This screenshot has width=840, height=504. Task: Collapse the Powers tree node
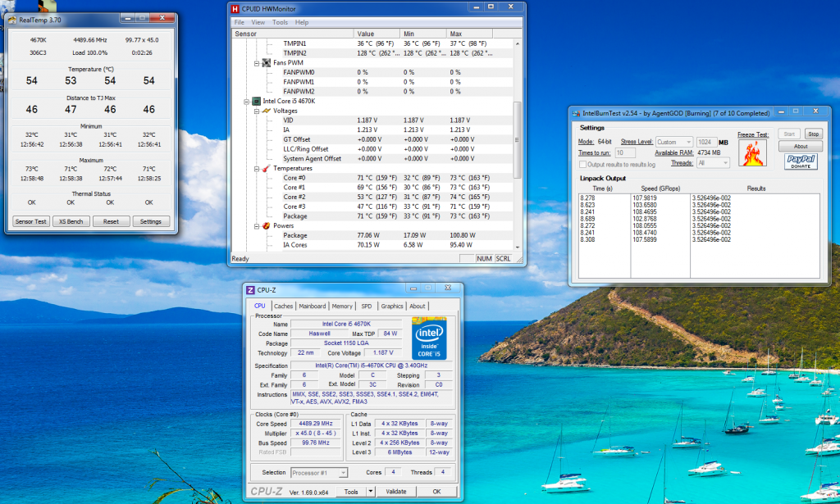(x=257, y=226)
